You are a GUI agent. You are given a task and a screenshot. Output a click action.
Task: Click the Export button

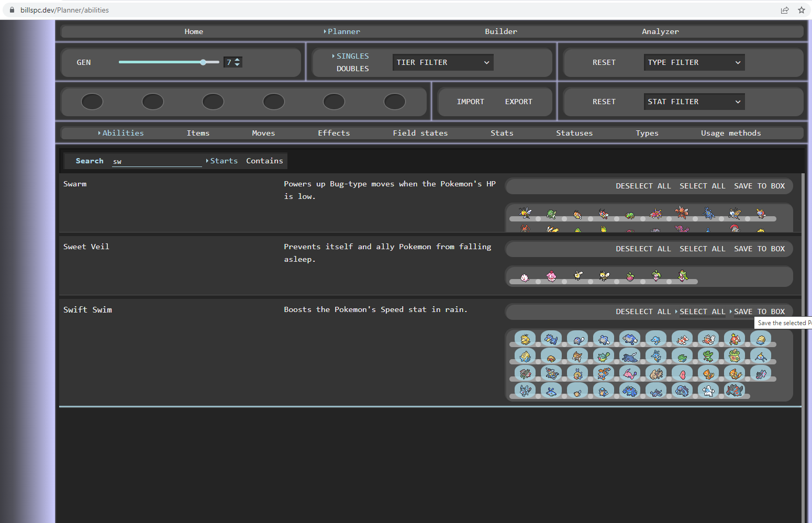[518, 102]
